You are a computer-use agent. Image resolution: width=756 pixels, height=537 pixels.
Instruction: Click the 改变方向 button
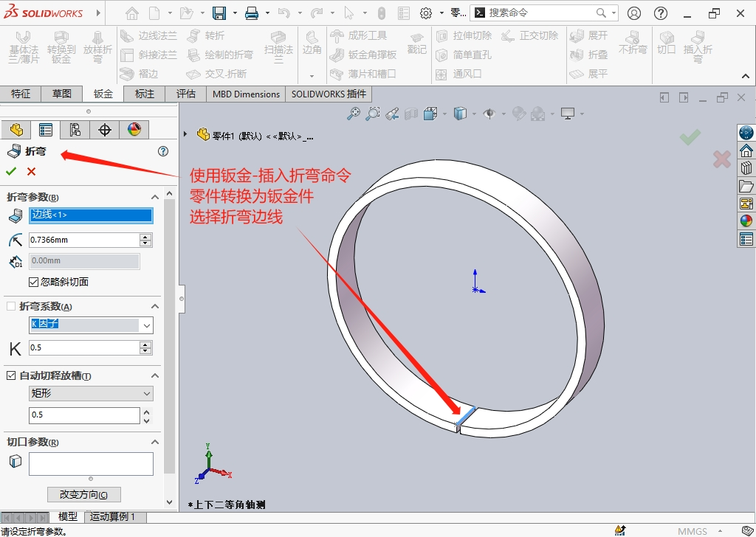[83, 494]
